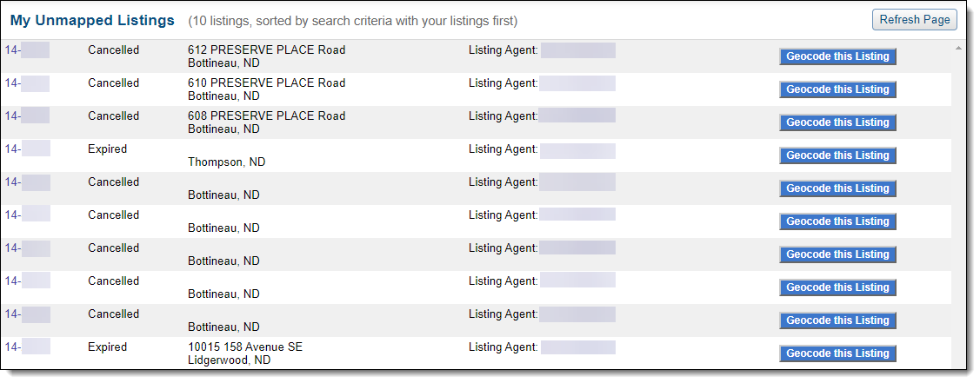Geocode the first Bottineau listing with no street address

pyautogui.click(x=837, y=188)
